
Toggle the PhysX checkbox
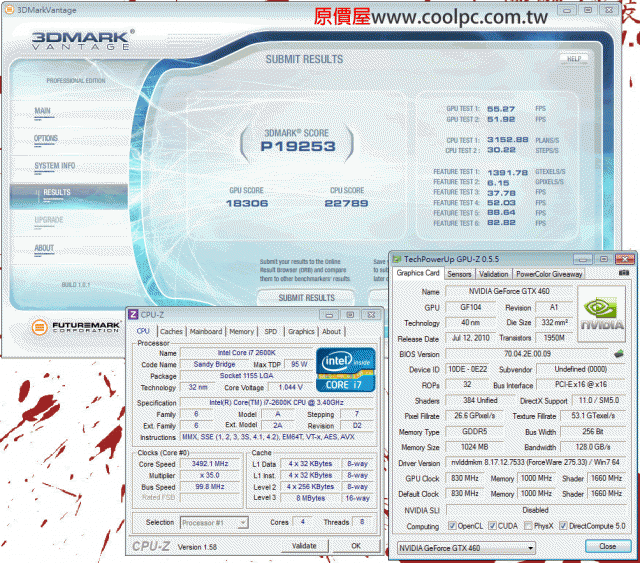(x=528, y=526)
